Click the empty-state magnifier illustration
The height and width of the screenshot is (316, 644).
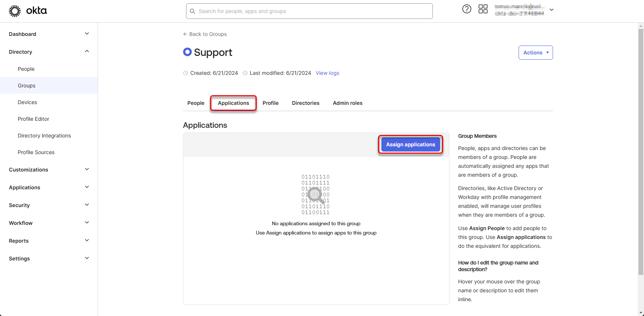click(316, 194)
